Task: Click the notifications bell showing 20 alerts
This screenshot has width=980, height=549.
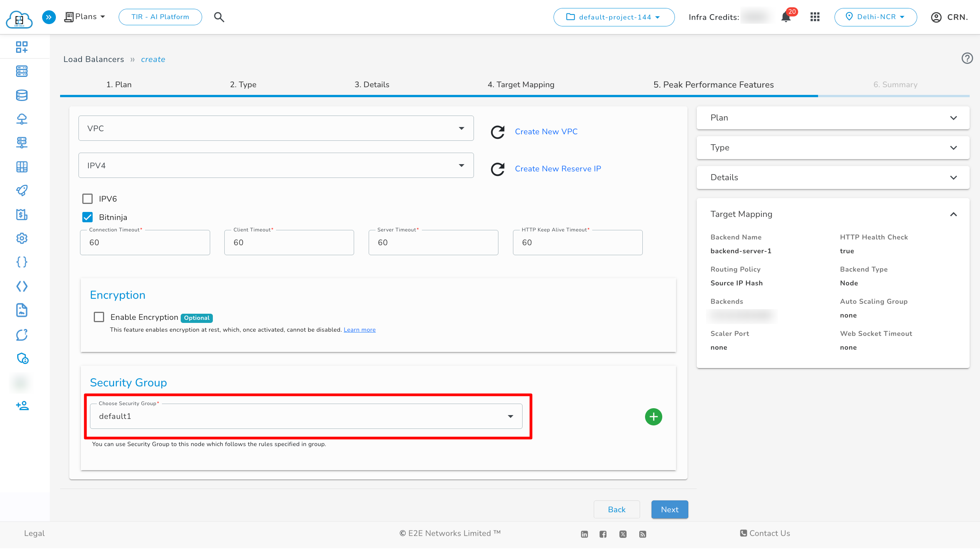Action: pos(786,17)
